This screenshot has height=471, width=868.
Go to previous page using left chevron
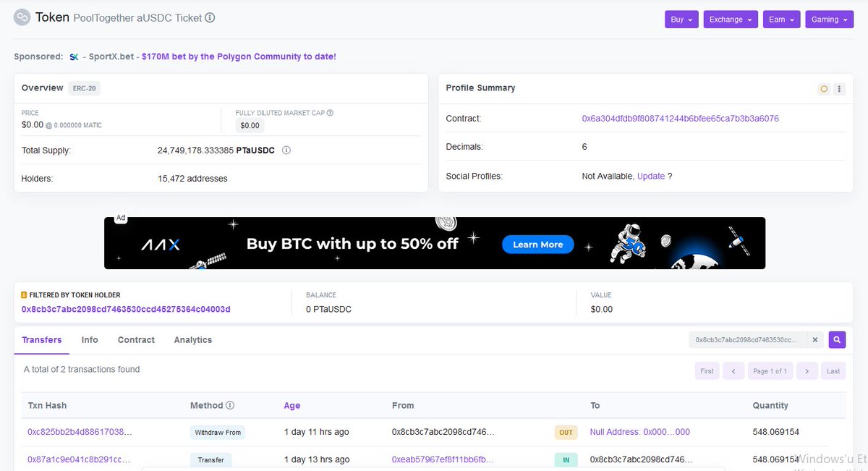coord(733,371)
